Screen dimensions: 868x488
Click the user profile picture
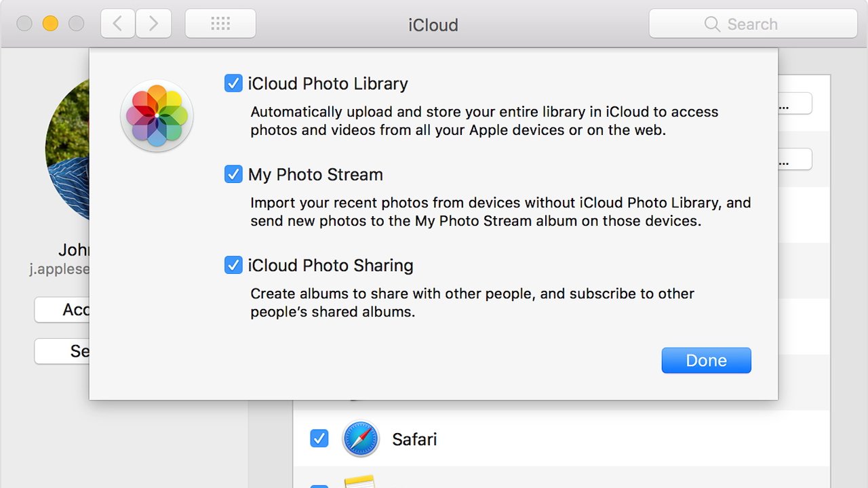pos(67,149)
